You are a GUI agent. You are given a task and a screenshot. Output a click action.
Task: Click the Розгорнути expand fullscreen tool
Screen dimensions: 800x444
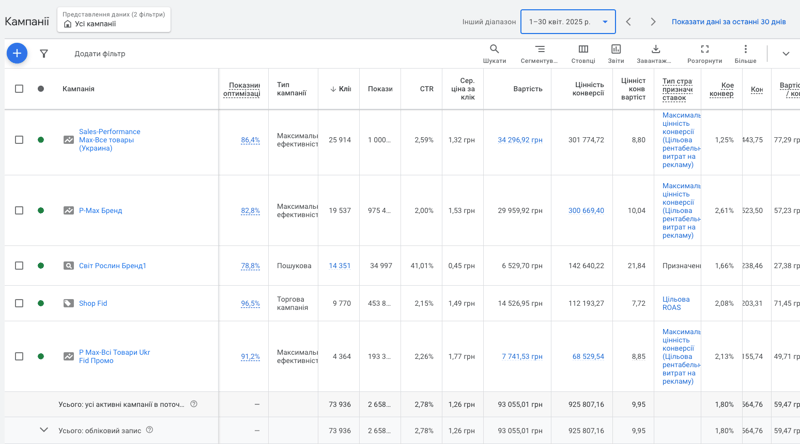point(705,54)
